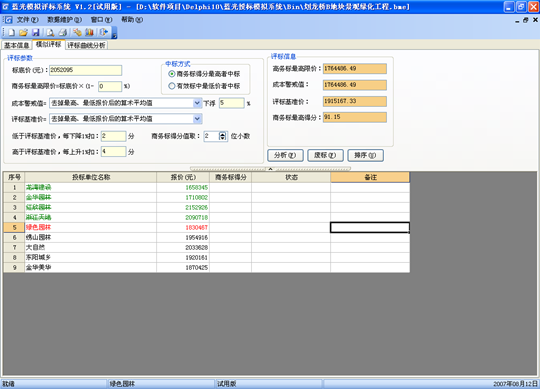This screenshot has width=540, height=389.
Task: Select the 大自然 row name cell
Action: (x=91, y=247)
